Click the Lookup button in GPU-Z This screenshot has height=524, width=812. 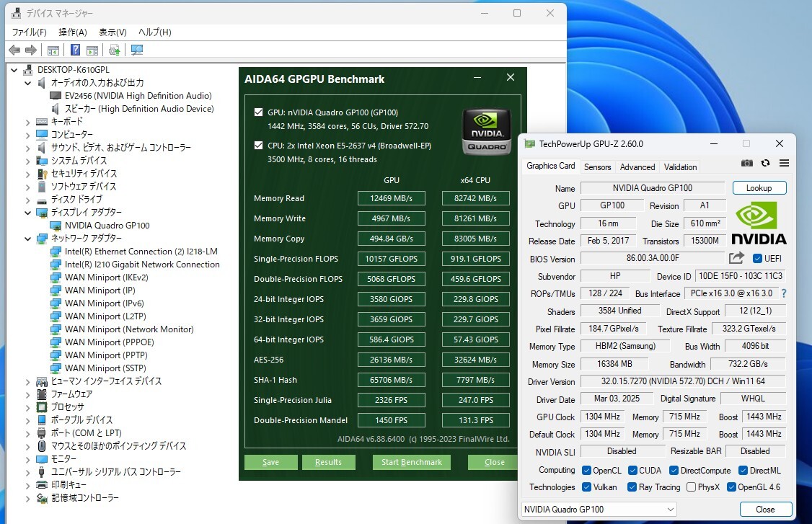(x=759, y=188)
